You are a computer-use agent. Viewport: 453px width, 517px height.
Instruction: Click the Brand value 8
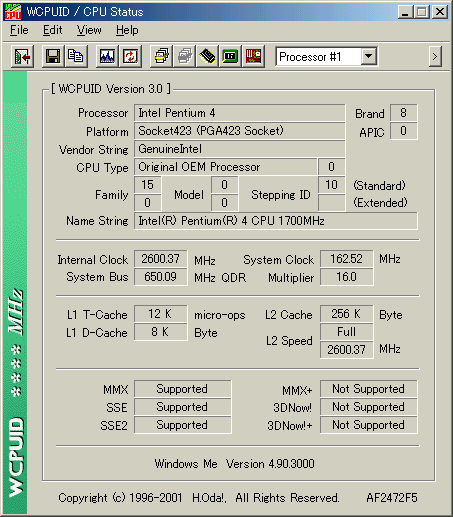pos(404,113)
